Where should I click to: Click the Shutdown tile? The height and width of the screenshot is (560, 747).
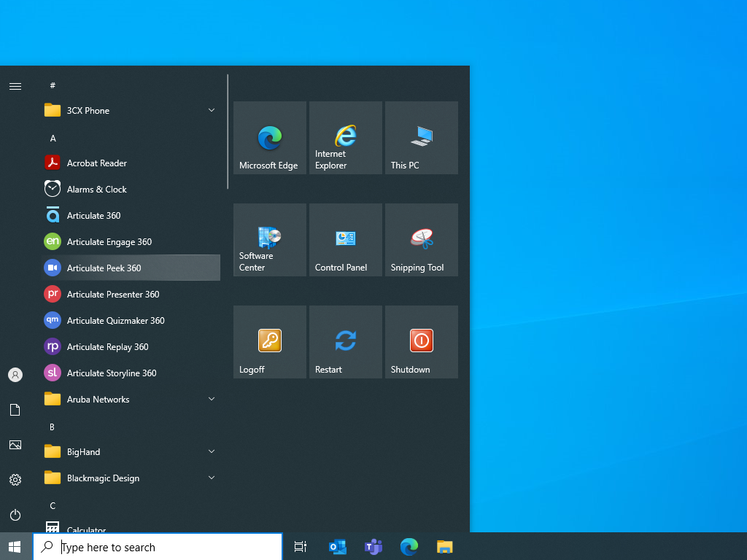click(x=421, y=342)
